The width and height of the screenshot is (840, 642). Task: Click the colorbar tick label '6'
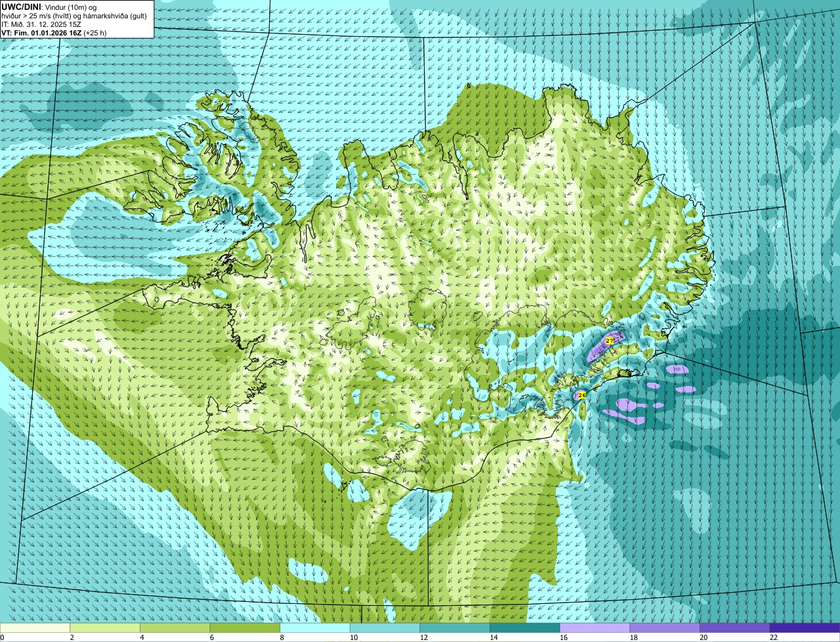(x=211, y=637)
